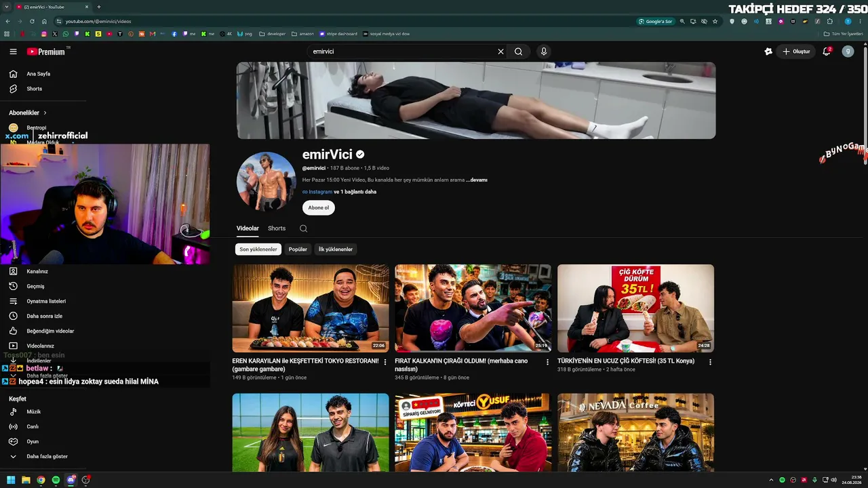
Task: Open the WhatsApp bookmark icon
Action: (x=66, y=34)
